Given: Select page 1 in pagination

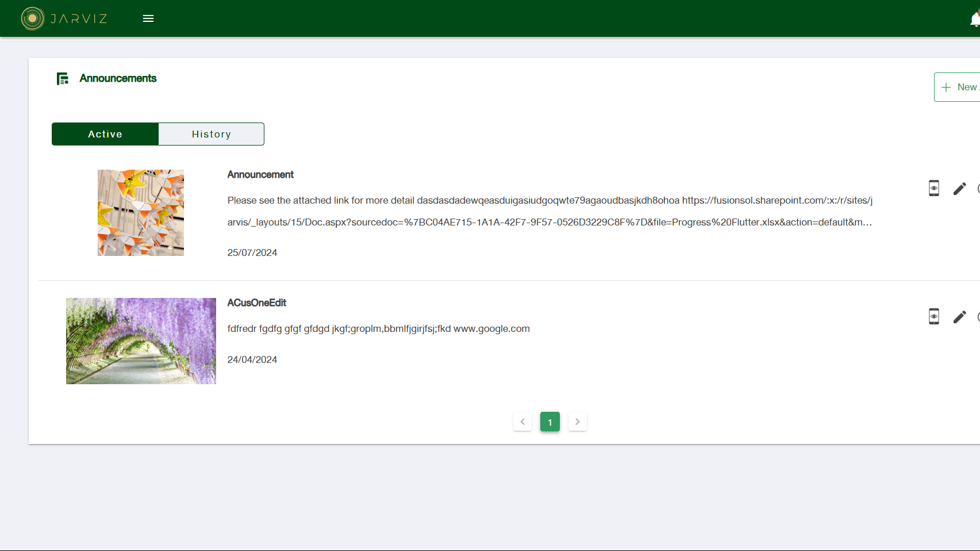Looking at the screenshot, I should [x=550, y=422].
